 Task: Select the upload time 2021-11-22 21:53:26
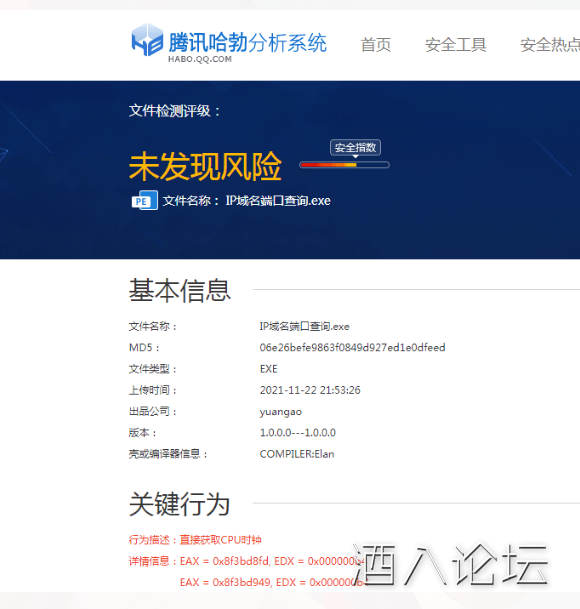[310, 390]
